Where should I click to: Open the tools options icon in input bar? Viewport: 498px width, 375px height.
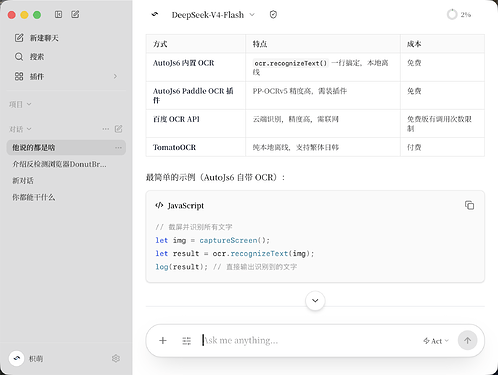(187, 341)
